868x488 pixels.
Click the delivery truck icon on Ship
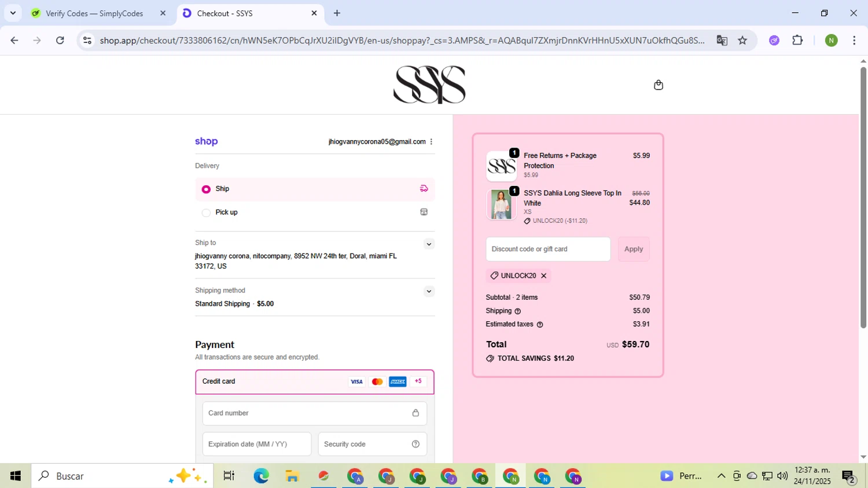(424, 189)
